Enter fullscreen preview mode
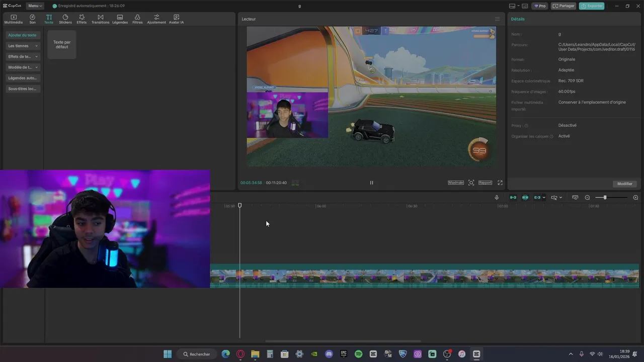 pos(500,183)
